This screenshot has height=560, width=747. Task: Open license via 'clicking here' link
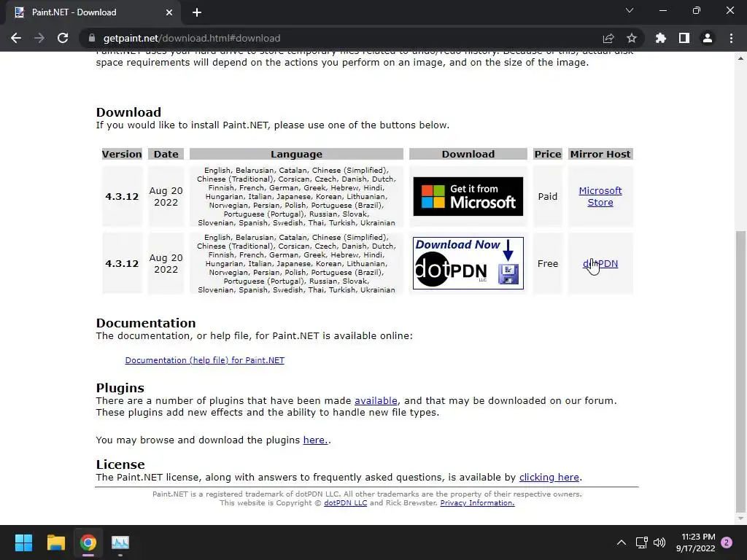coord(549,477)
